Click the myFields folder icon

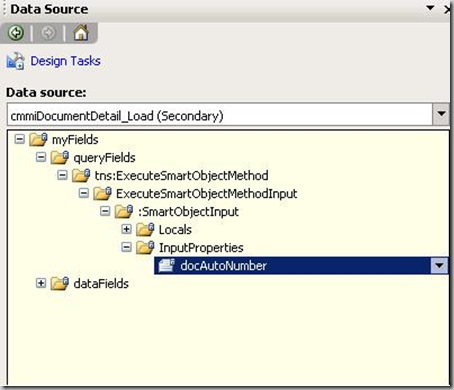[38, 139]
